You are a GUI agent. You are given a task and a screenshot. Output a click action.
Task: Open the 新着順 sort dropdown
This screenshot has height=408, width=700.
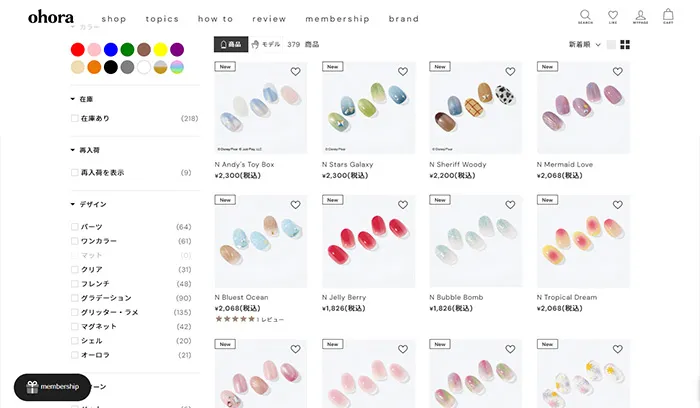coord(584,45)
